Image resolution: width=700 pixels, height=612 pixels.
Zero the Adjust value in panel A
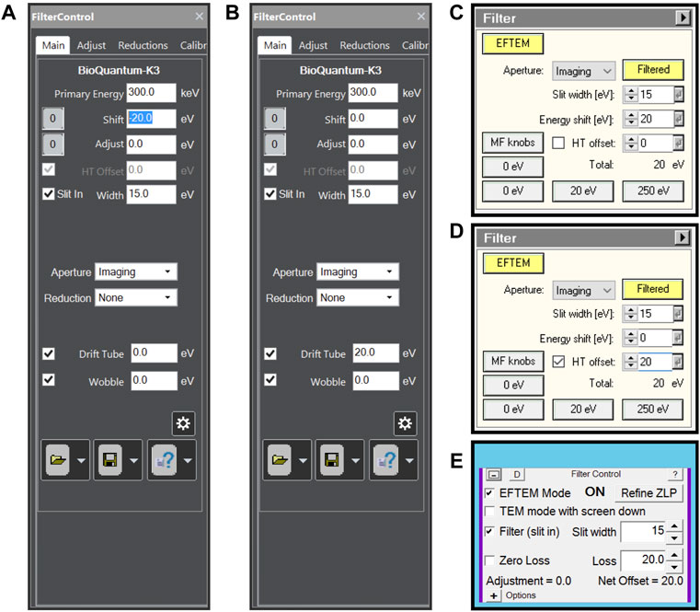point(52,144)
